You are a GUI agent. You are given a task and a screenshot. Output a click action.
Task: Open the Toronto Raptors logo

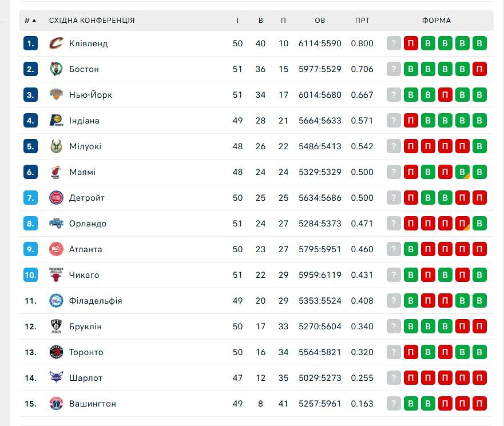tap(56, 352)
